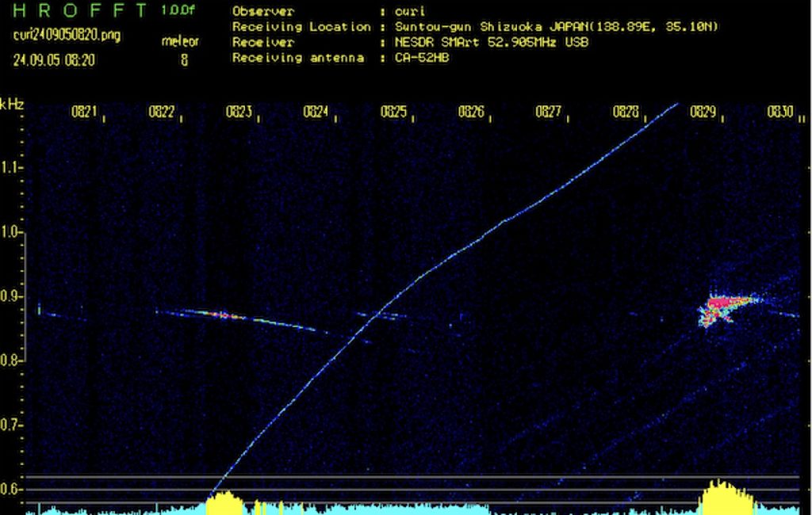Select the 0.8 kHz axis label

point(11,360)
